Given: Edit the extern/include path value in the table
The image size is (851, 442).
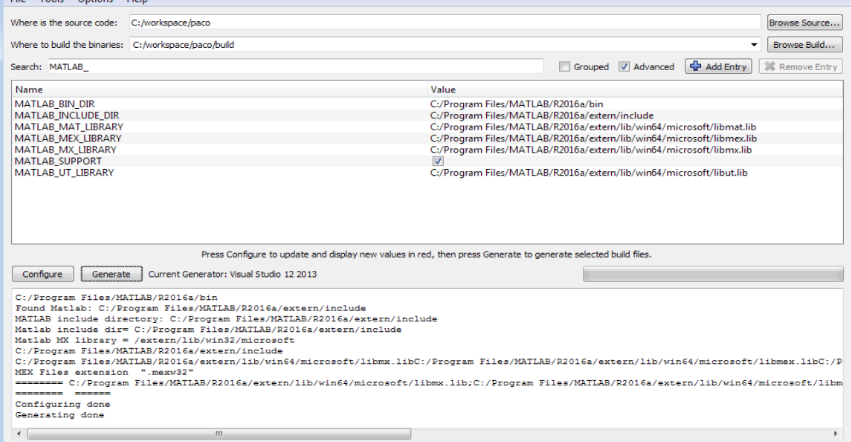Looking at the screenshot, I should point(542,115).
